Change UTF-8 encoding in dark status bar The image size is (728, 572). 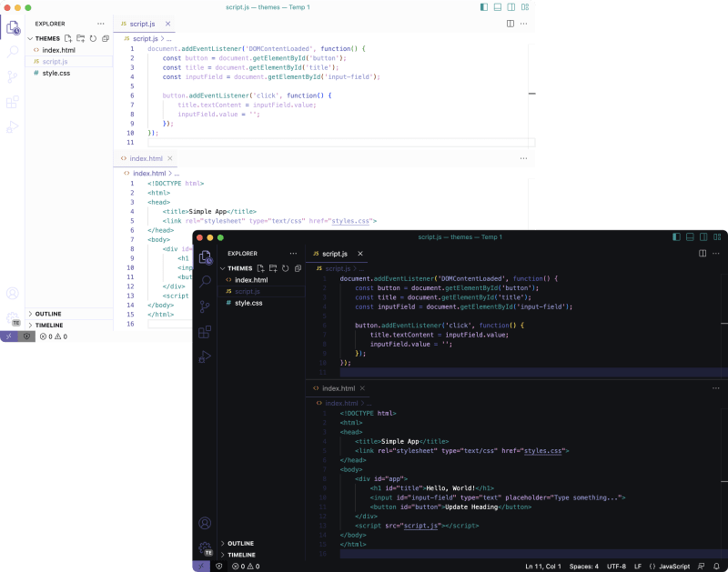616,567
